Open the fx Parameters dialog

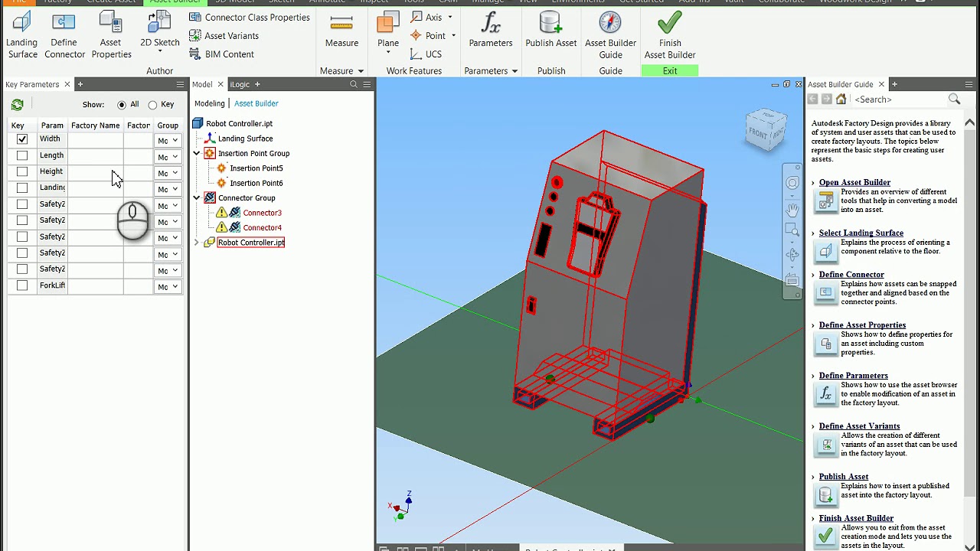[x=491, y=31]
